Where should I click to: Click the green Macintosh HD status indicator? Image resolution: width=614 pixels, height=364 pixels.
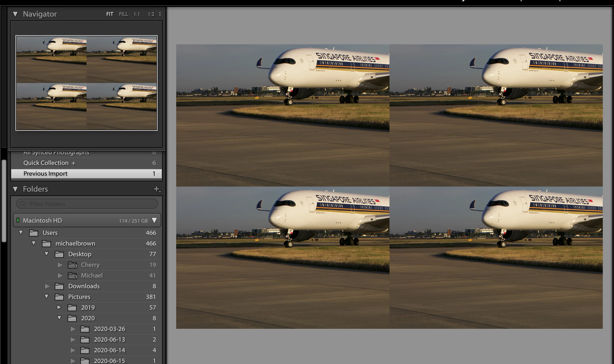18,220
